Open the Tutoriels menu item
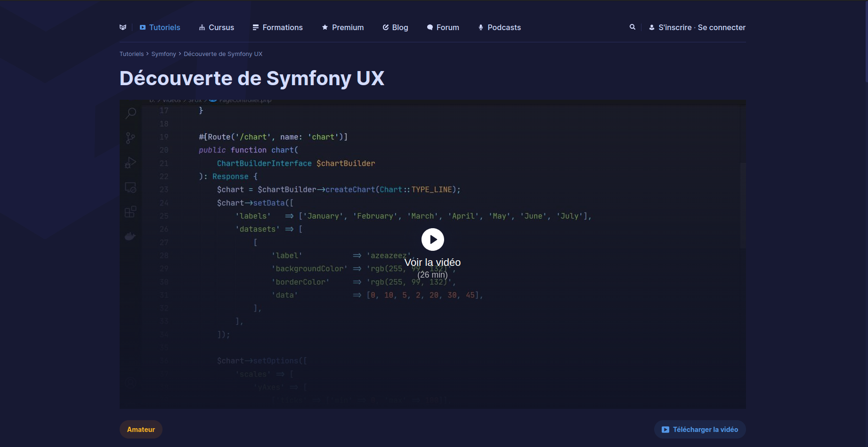Viewport: 868px width, 447px height. [160, 27]
